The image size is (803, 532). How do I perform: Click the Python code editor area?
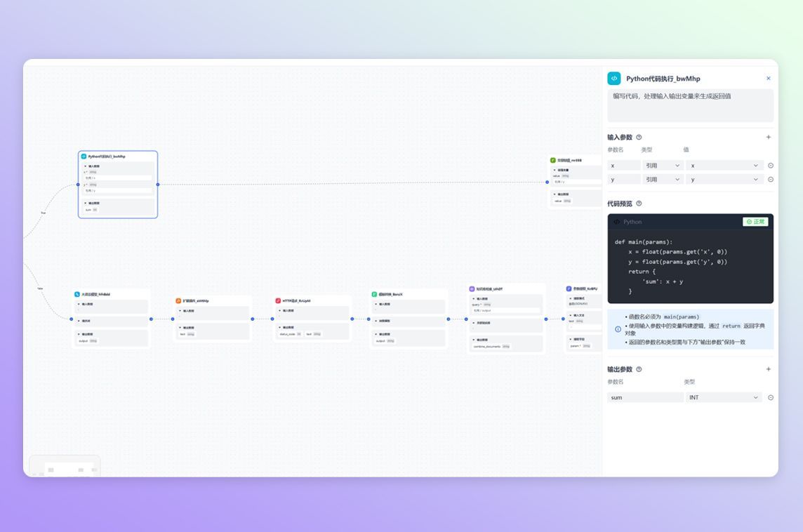(x=690, y=266)
